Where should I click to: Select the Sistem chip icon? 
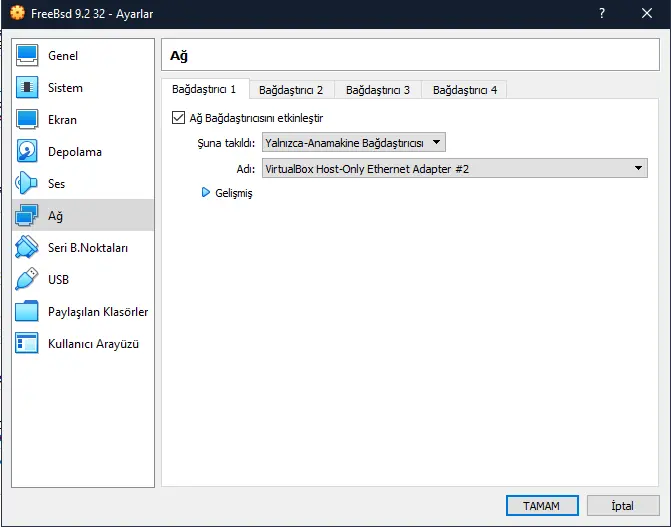(x=28, y=88)
